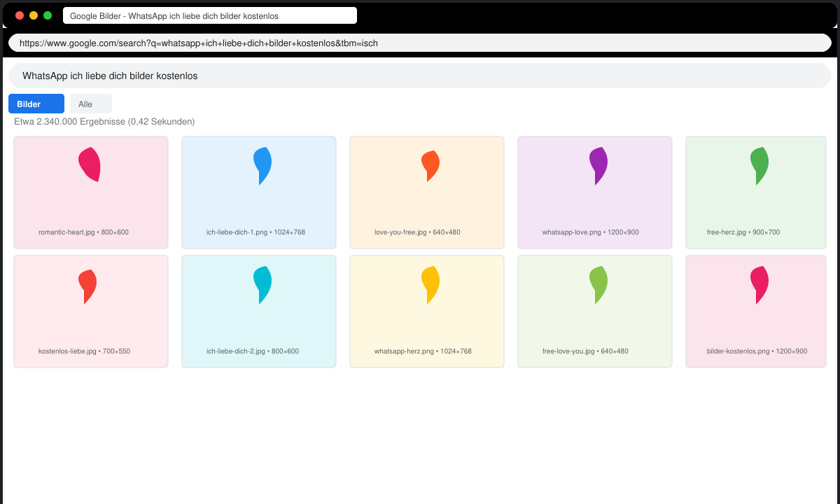Click the caption 'ich-liebe-dich-2.jpg • 800×600'
840x504 pixels.
[x=253, y=351]
